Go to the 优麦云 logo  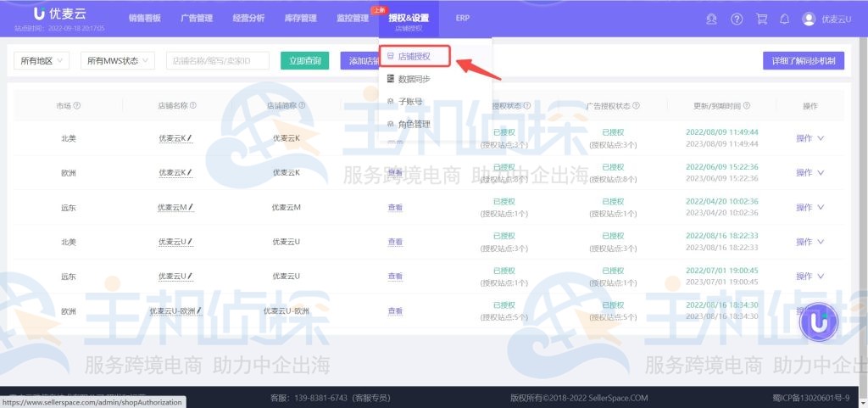coord(60,14)
